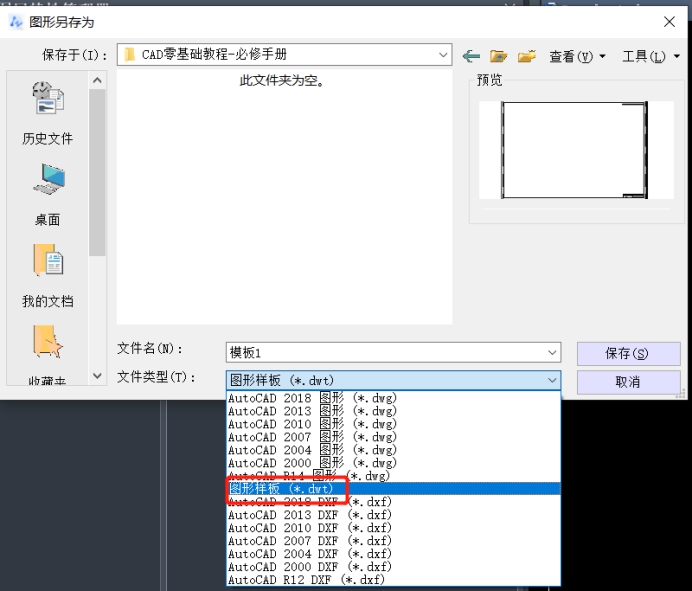Click the create new folder icon
Screen dimensions: 692x591
tap(527, 56)
